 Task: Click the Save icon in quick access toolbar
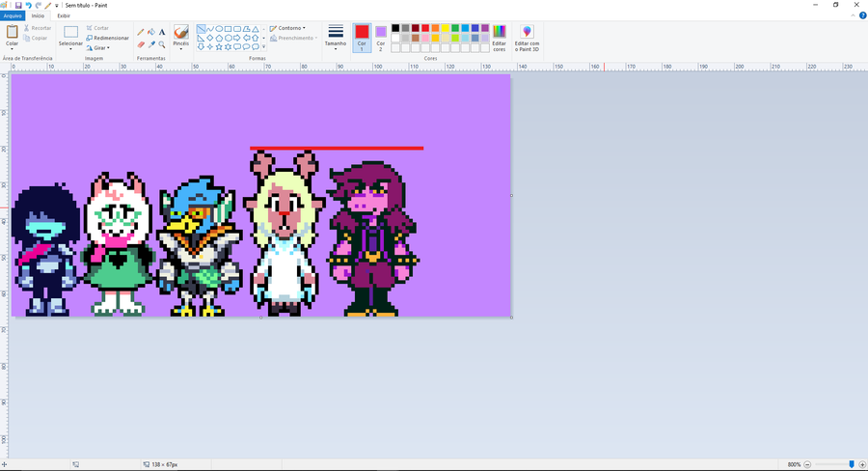coord(18,5)
